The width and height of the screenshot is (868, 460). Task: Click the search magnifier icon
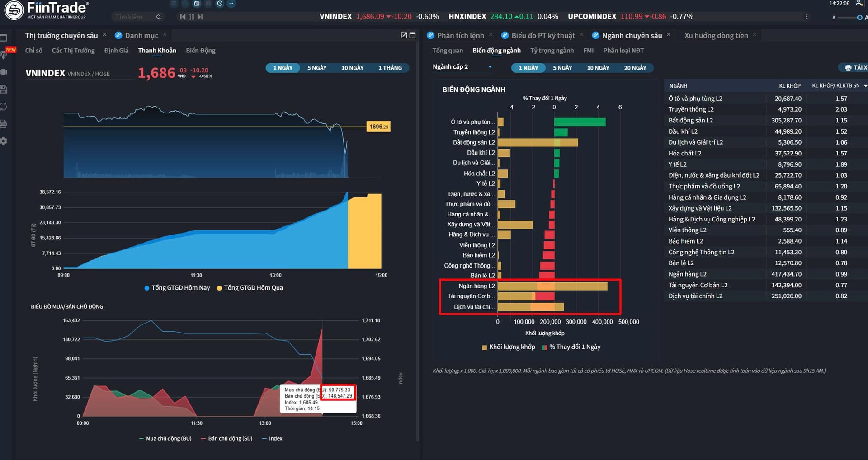(x=159, y=17)
